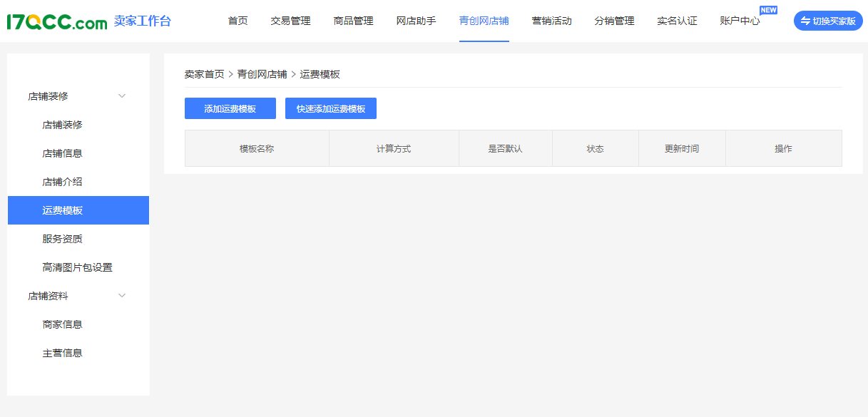This screenshot has width=868, height=417.
Task: Open 服务资质 sidebar item
Action: pos(63,239)
